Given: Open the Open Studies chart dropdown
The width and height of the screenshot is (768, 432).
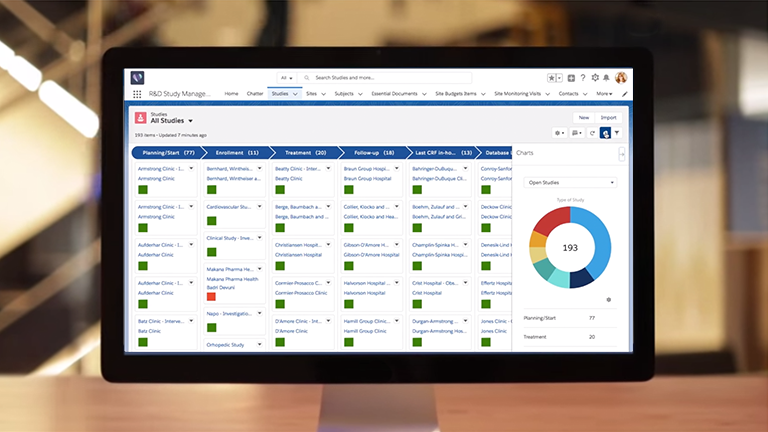Looking at the screenshot, I should [570, 183].
